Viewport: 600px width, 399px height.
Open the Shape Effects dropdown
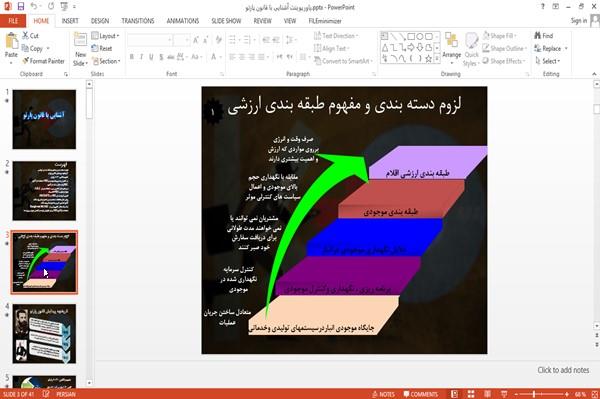pyautogui.click(x=504, y=61)
